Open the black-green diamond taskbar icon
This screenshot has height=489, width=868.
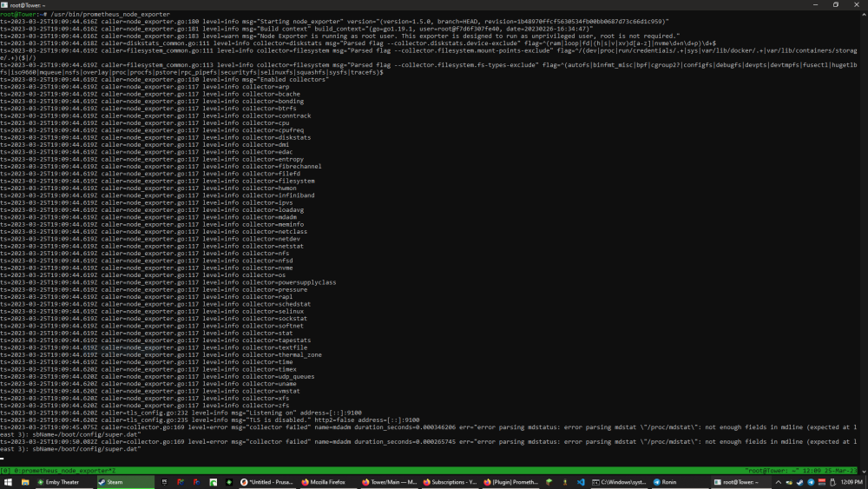(x=228, y=482)
